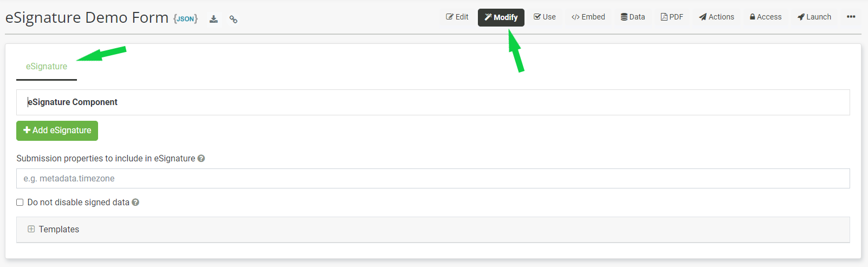Open the three-dots more menu
This screenshot has height=267, width=868.
(x=851, y=17)
